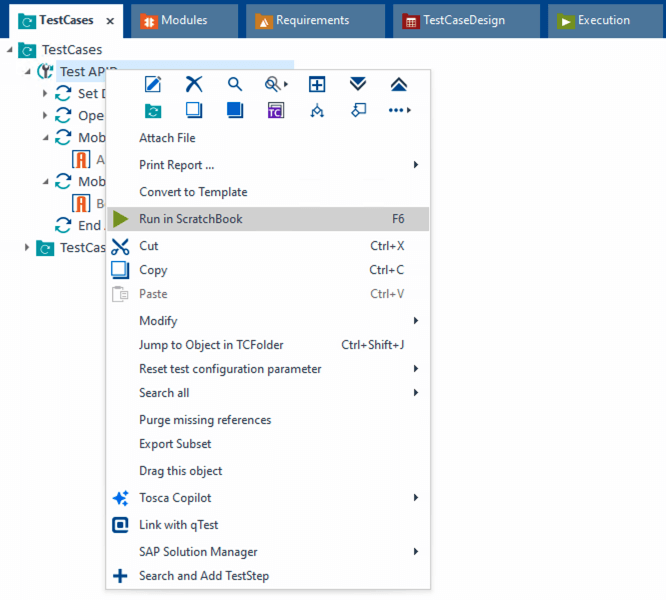
Task: Collapse the Test API test case node
Action: [x=28, y=72]
